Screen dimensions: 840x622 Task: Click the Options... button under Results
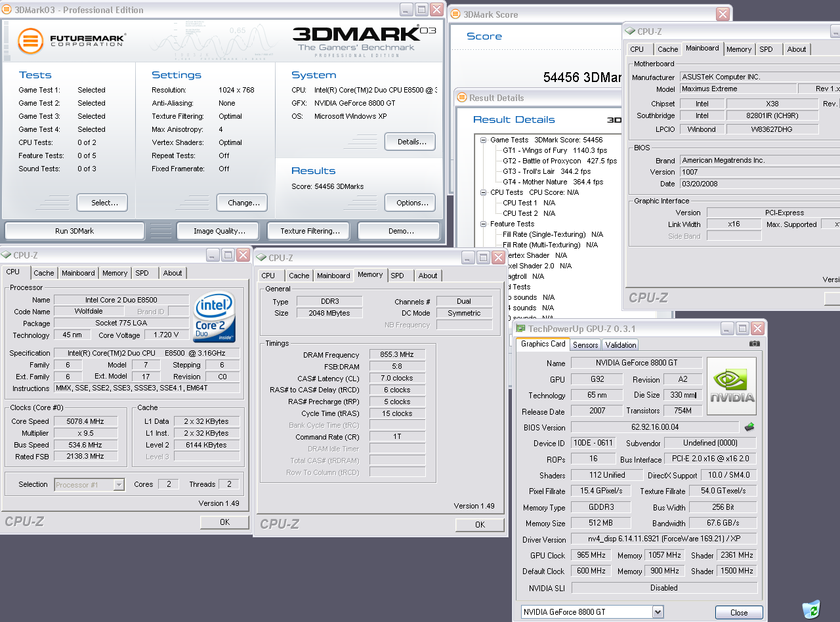(410, 203)
